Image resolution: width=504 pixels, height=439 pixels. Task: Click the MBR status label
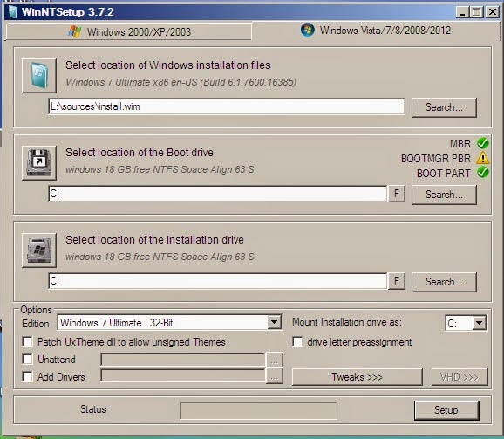(460, 143)
